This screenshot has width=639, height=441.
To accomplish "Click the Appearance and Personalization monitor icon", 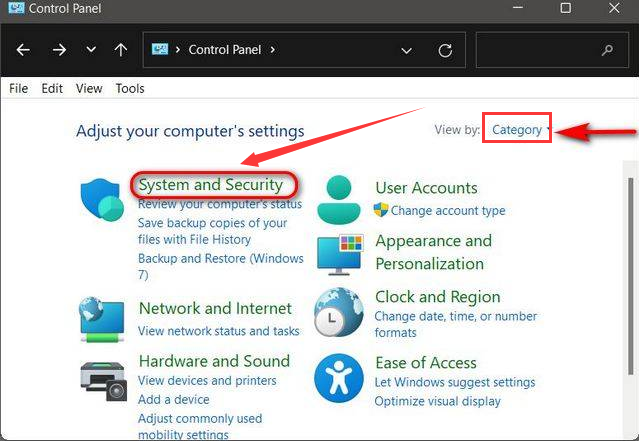I will click(x=339, y=253).
